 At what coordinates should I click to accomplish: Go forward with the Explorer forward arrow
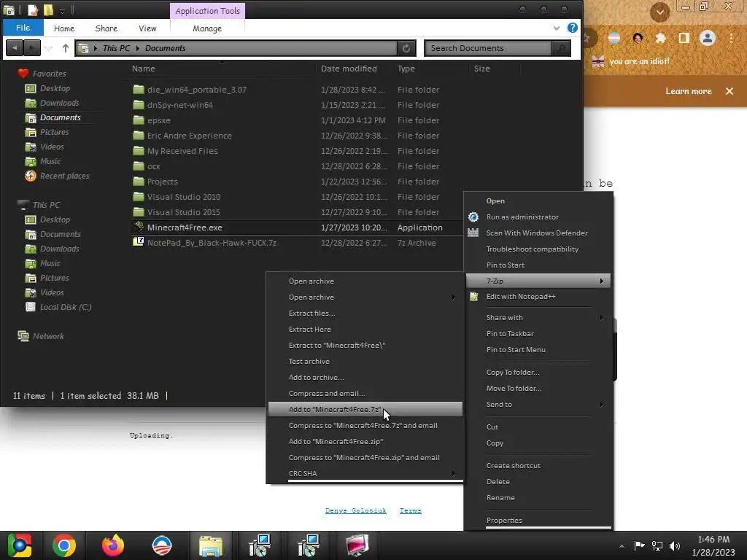click(x=32, y=48)
